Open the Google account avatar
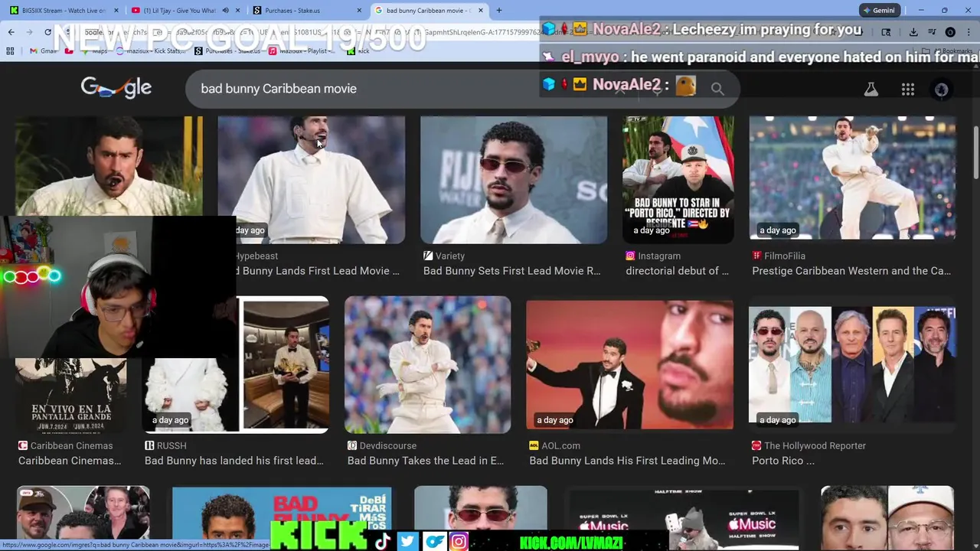 (x=942, y=90)
